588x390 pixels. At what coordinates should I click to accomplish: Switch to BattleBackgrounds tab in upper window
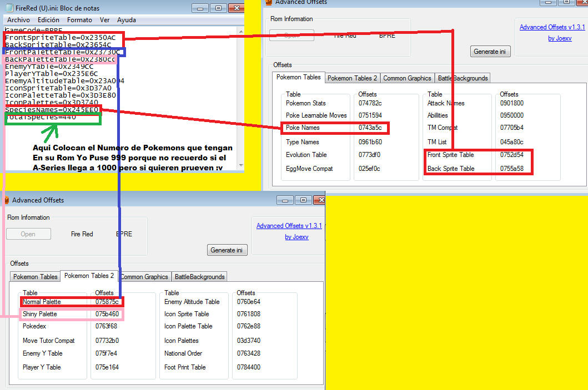coord(463,78)
